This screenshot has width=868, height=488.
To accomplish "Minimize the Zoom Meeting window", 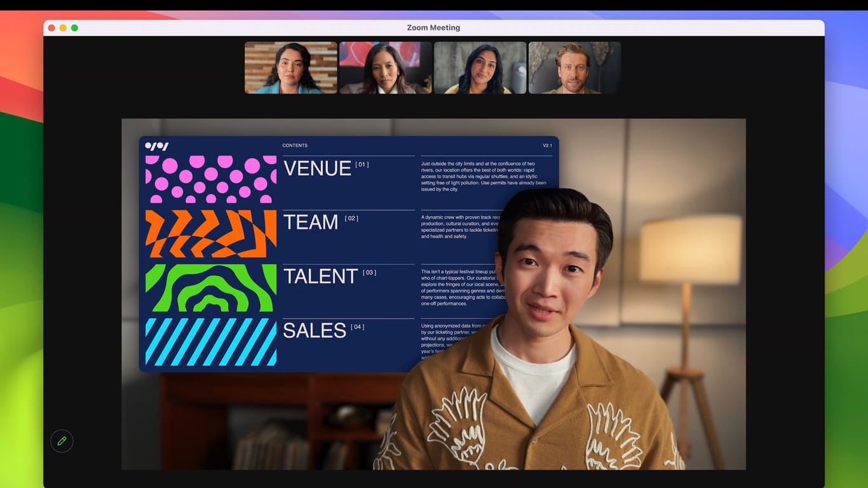I will coord(63,28).
